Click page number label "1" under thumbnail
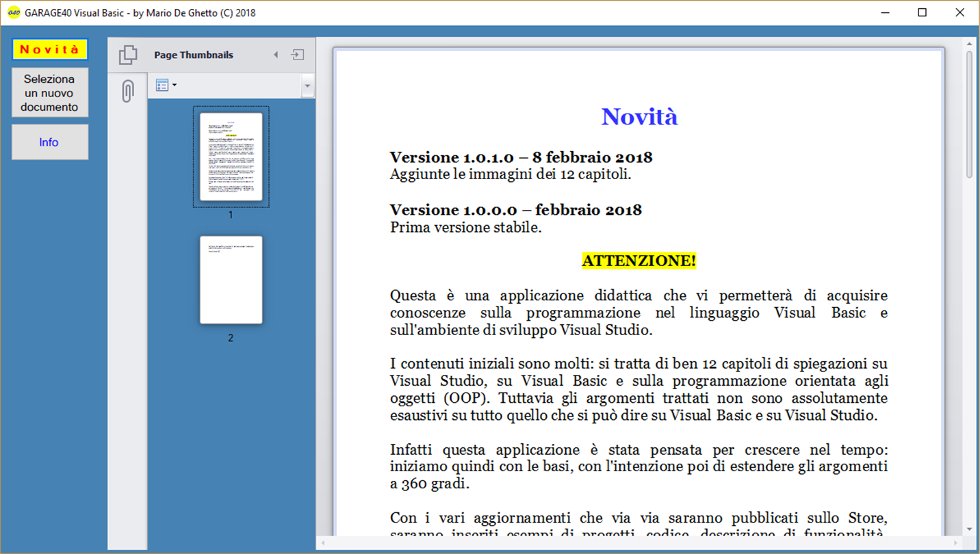 [x=231, y=215]
